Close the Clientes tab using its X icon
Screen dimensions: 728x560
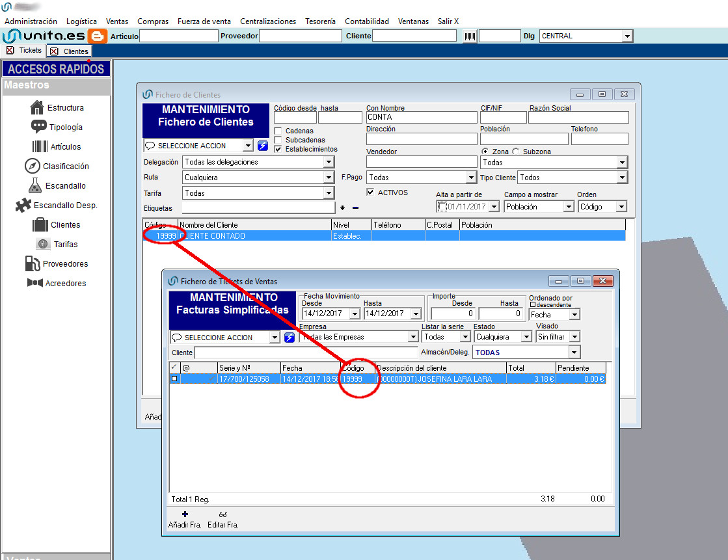[x=54, y=51]
